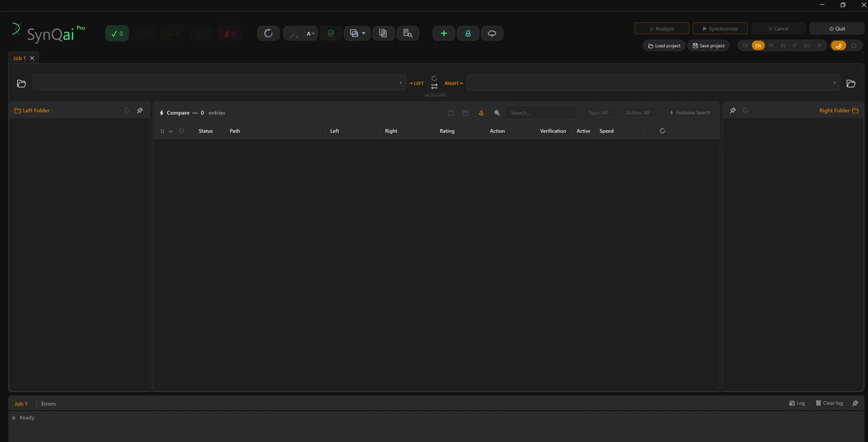The height and width of the screenshot is (442, 868).
Task: Open the left path dropdown
Action: 400,83
